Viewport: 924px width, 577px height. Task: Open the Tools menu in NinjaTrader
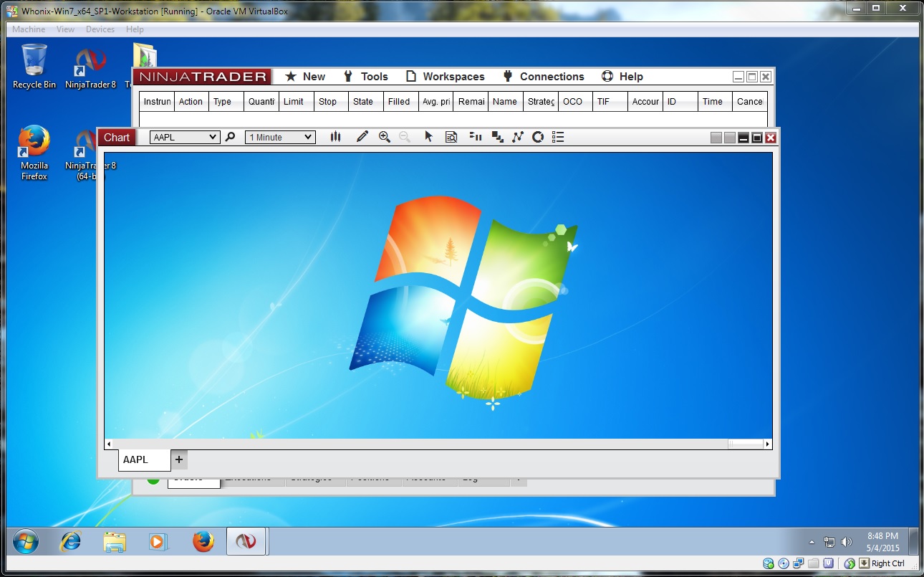[x=366, y=77]
